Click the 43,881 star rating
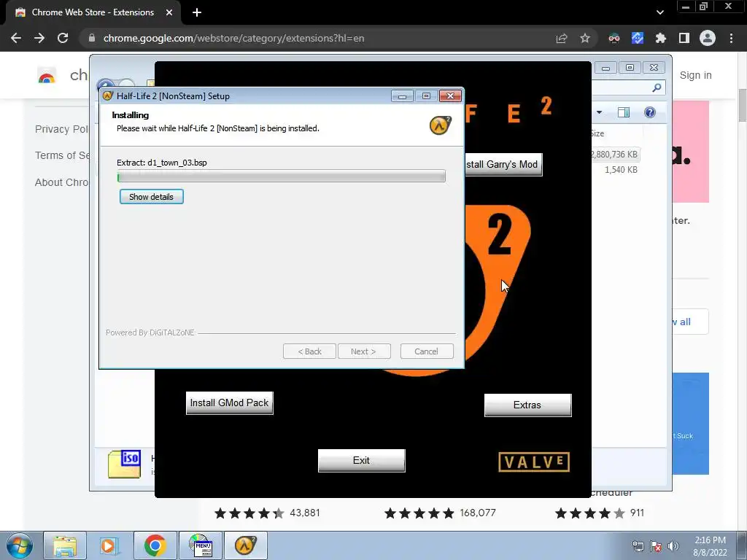The width and height of the screenshot is (747, 560). 268,513
